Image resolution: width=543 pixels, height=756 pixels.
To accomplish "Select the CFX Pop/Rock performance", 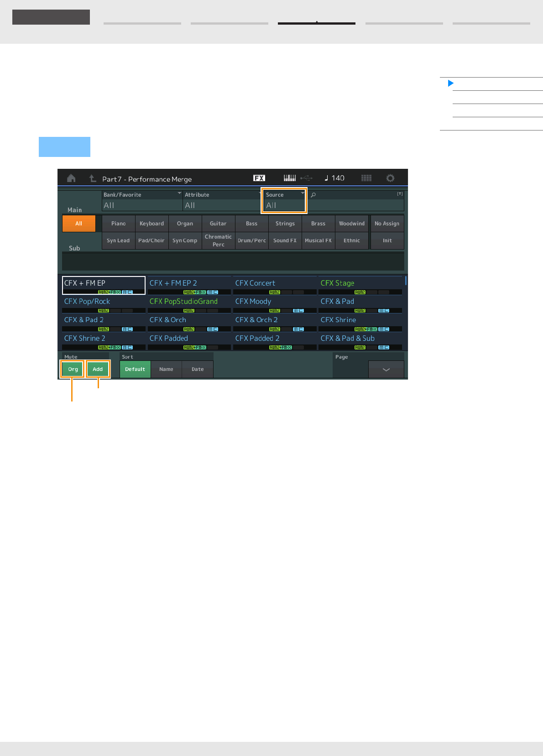I will tap(104, 304).
